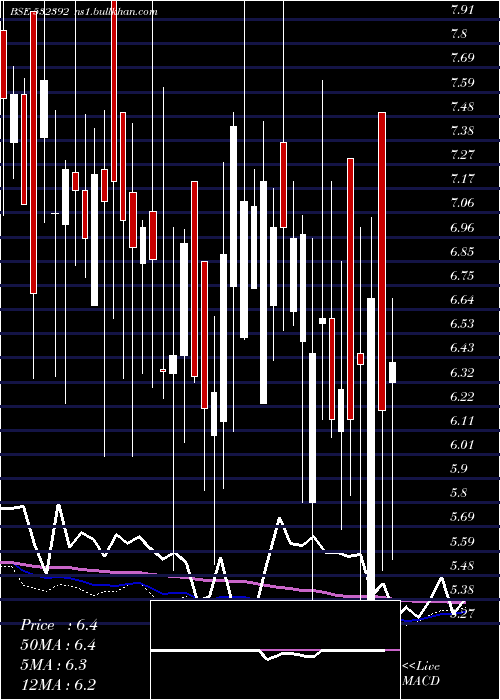Click the tall red candle reaching 7.48 at far right

(382, 261)
